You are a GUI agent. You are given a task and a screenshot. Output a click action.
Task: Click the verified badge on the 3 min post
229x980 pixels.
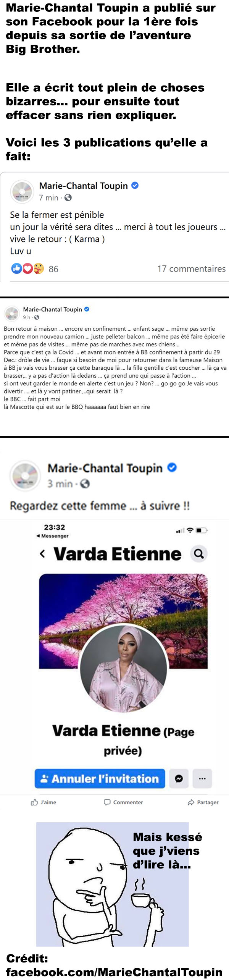click(x=172, y=467)
